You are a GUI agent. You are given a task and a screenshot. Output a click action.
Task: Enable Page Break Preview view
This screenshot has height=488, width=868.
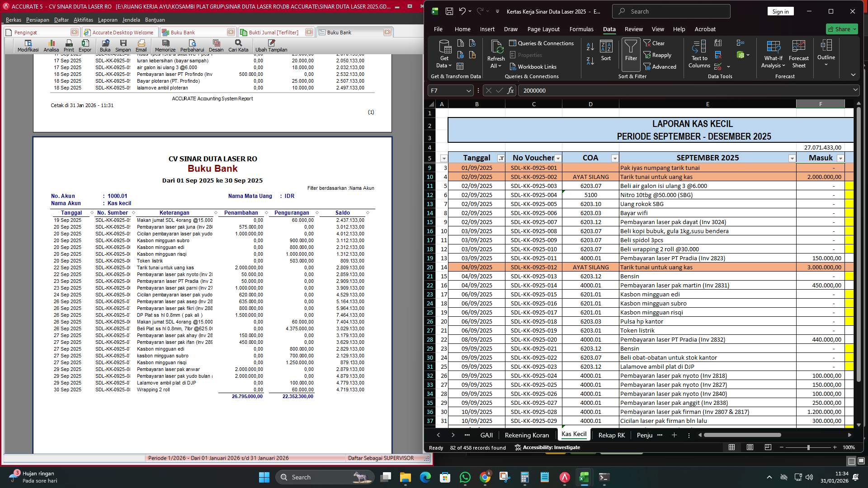pos(768,447)
